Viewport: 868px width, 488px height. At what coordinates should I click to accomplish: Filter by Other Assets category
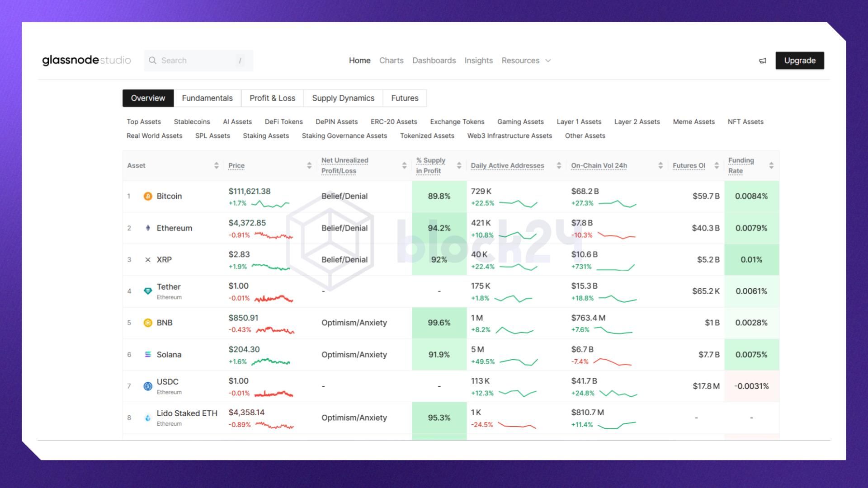point(585,136)
